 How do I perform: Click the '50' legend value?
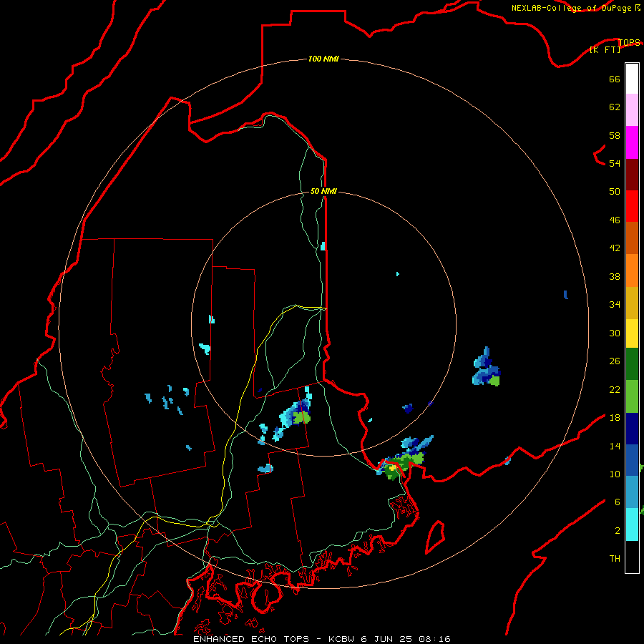click(615, 191)
